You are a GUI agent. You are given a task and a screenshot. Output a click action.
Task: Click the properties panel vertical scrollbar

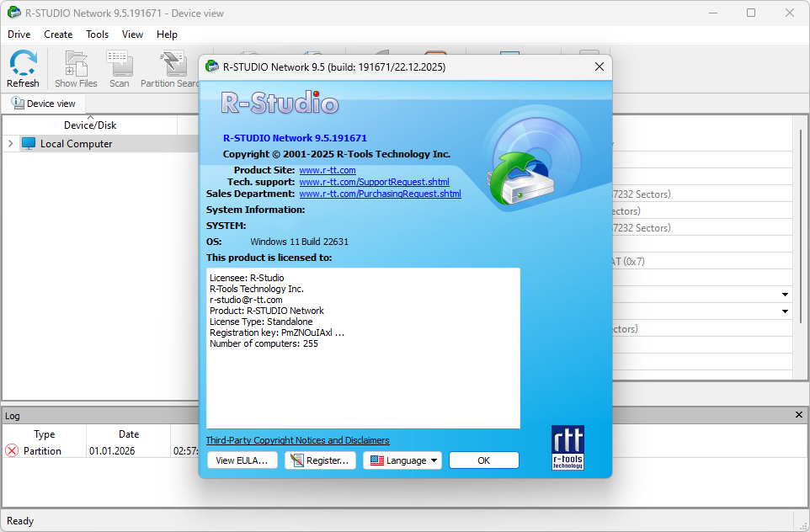coord(800,226)
